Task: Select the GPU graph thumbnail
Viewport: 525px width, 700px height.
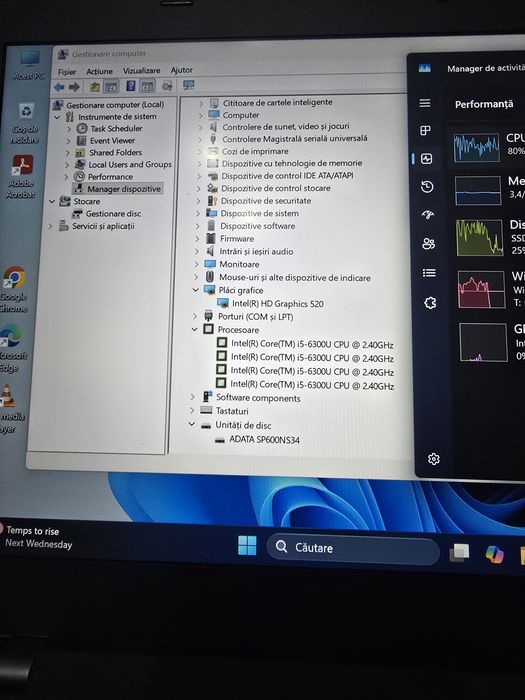Action: tap(483, 342)
